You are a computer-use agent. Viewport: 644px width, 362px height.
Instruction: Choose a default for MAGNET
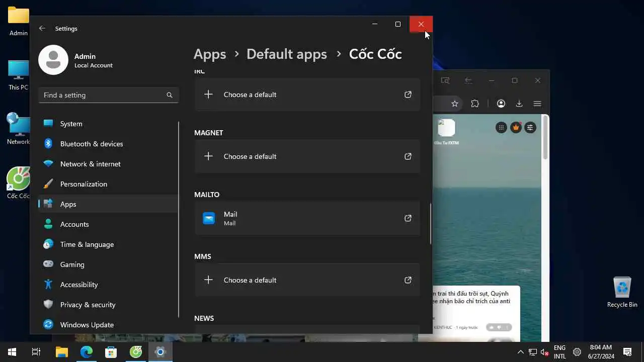[x=307, y=156]
